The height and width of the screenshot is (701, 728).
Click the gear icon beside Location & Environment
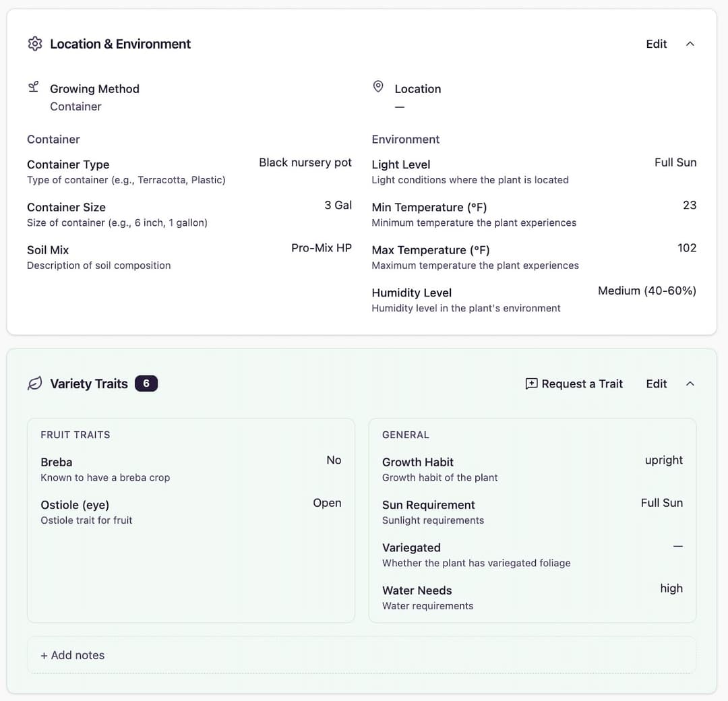pyautogui.click(x=34, y=44)
